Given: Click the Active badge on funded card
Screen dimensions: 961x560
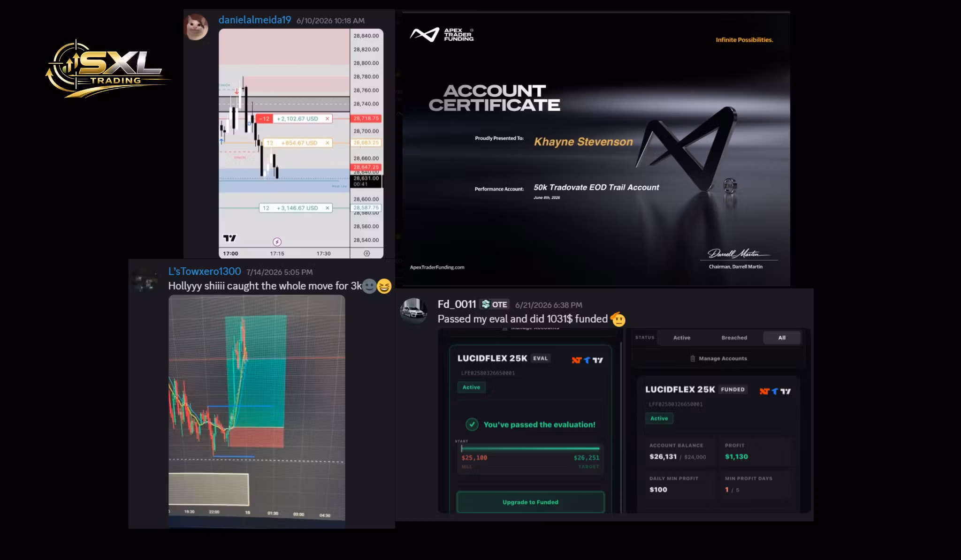Looking at the screenshot, I should tap(659, 418).
